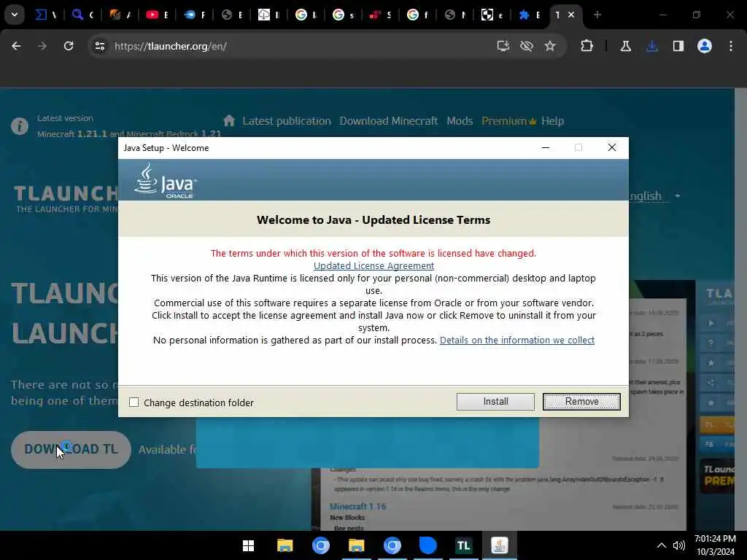Expand the tab search dropdown arrow
The width and height of the screenshot is (747, 560).
point(15,15)
